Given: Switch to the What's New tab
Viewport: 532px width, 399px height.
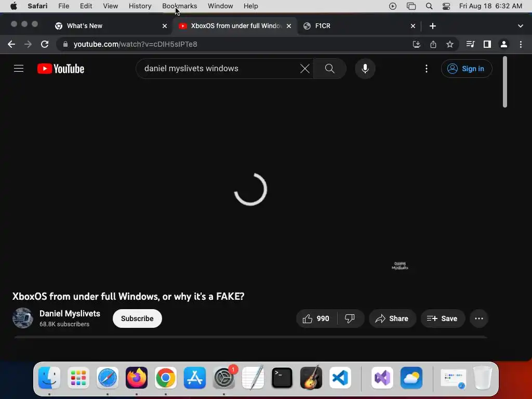Looking at the screenshot, I should [111, 26].
